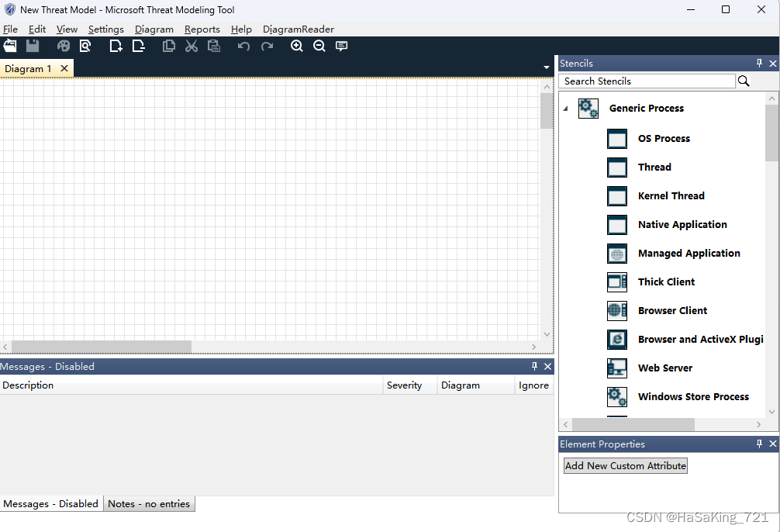The width and height of the screenshot is (780, 532).
Task: Choose the Browser Client stencil icon
Action: [x=617, y=311]
